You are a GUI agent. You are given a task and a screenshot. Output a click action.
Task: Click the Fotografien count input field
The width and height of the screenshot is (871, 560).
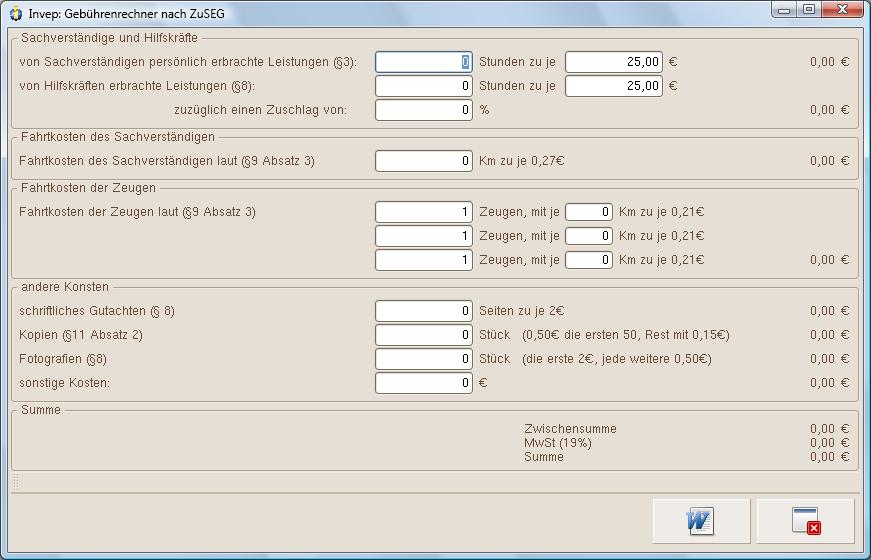click(x=424, y=359)
